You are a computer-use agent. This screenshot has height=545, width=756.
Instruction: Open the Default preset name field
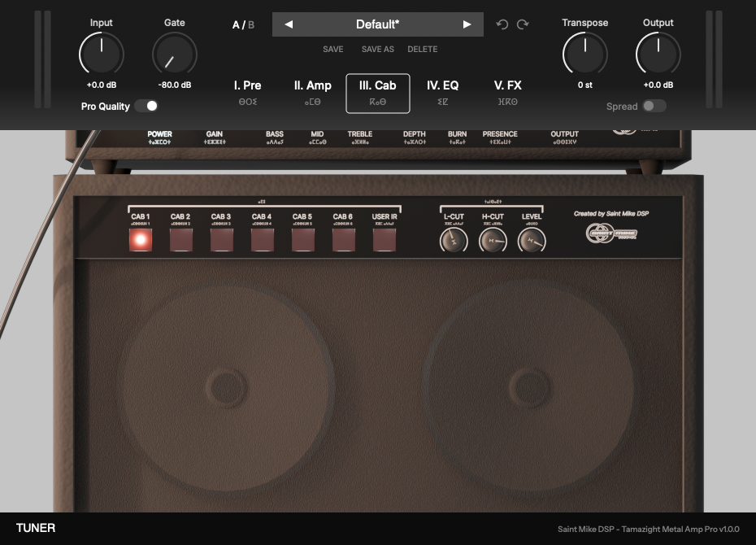click(x=378, y=24)
